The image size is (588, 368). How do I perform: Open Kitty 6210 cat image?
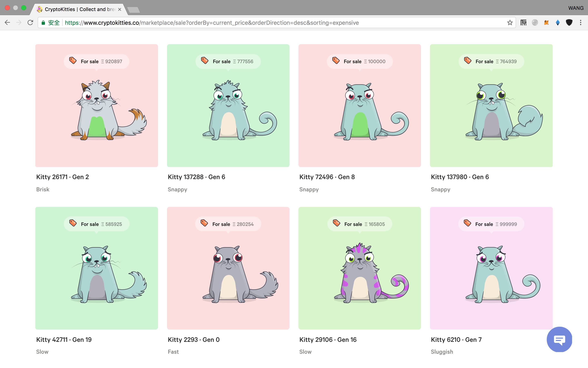click(x=503, y=274)
